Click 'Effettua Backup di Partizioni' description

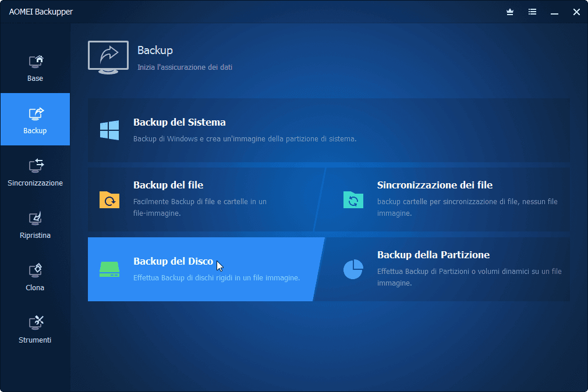pyautogui.click(x=469, y=277)
